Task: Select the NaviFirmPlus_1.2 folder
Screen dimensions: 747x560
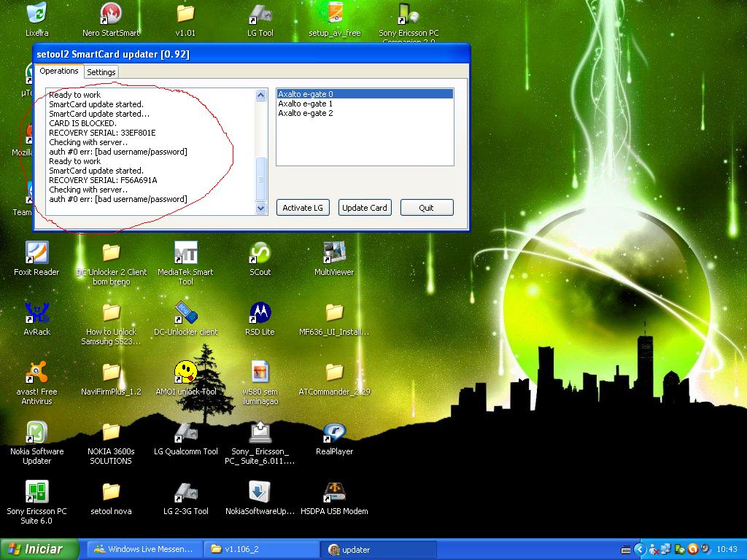Action: click(111, 372)
